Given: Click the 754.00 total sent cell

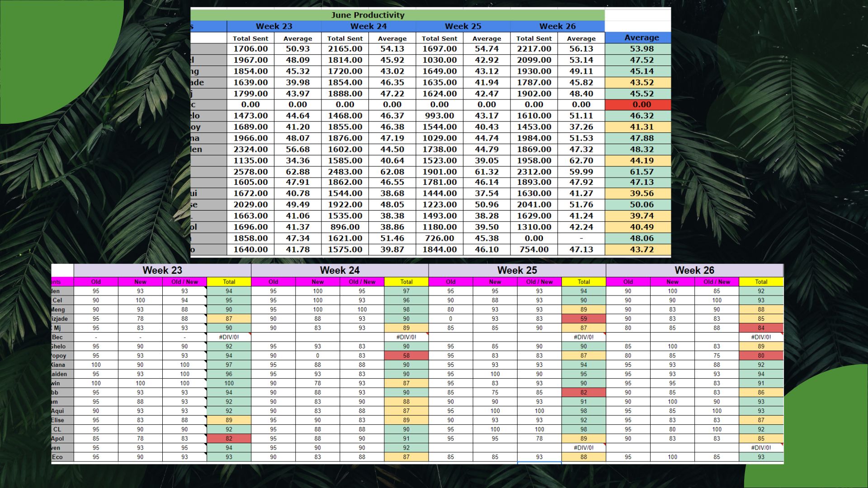Looking at the screenshot, I should pyautogui.click(x=534, y=249).
